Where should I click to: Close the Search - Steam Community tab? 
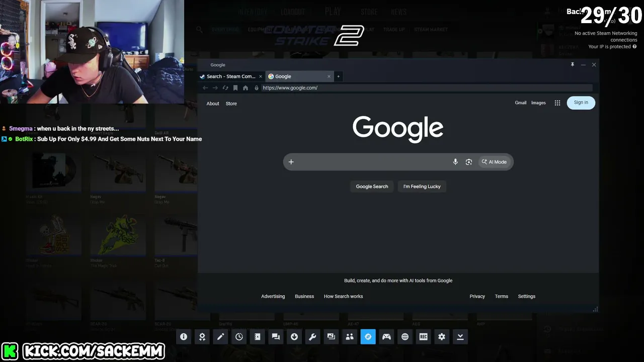(x=261, y=76)
